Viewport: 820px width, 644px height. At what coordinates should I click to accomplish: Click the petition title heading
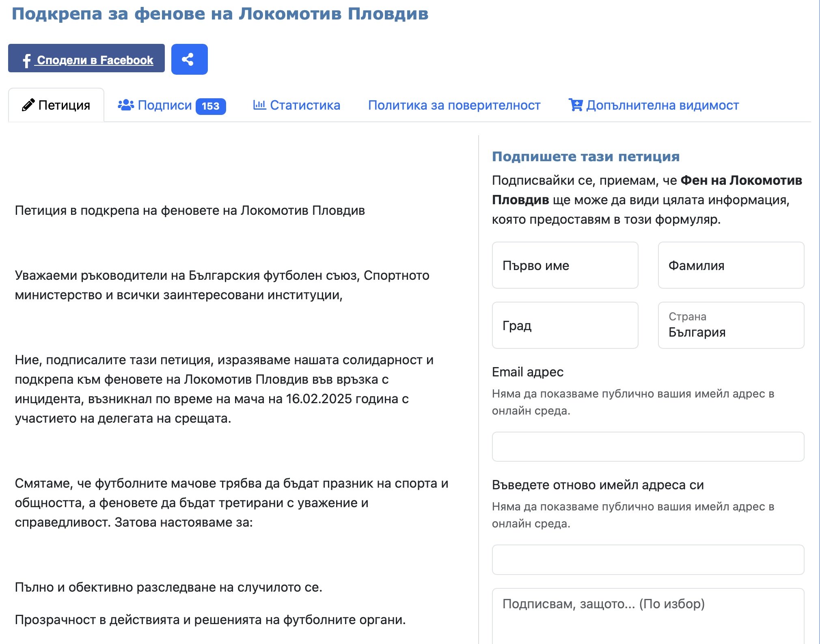(220, 14)
